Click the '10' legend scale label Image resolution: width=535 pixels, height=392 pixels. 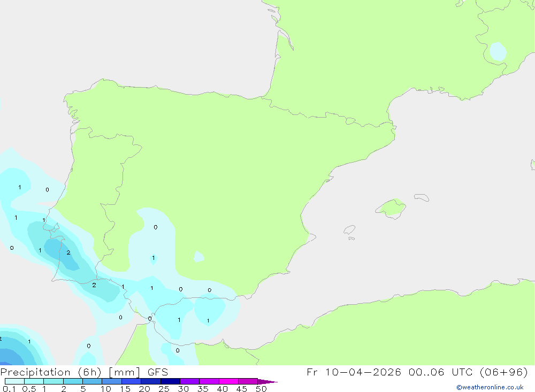tap(106, 389)
